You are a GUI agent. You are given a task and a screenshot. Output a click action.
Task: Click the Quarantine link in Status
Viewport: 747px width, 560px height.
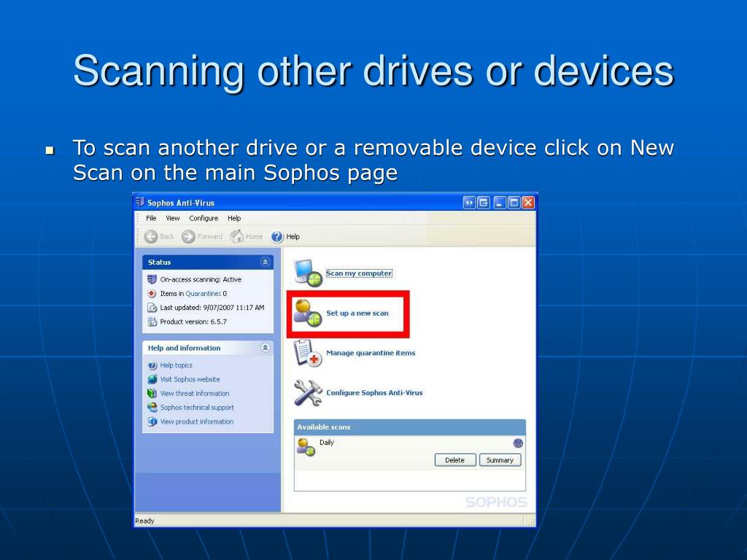tap(202, 294)
